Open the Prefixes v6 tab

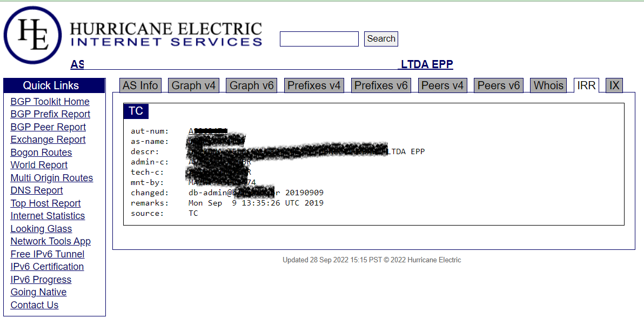coord(381,85)
